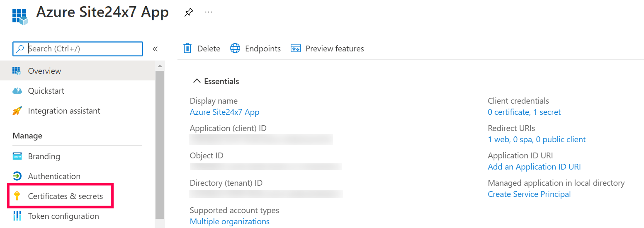Screen dimensions: 644x228
Task: Collapse the sidebar with double chevron
Action: 155,49
